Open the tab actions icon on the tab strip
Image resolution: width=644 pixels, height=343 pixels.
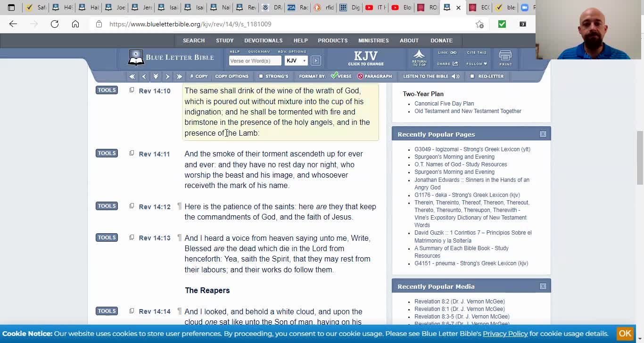tap(11, 8)
